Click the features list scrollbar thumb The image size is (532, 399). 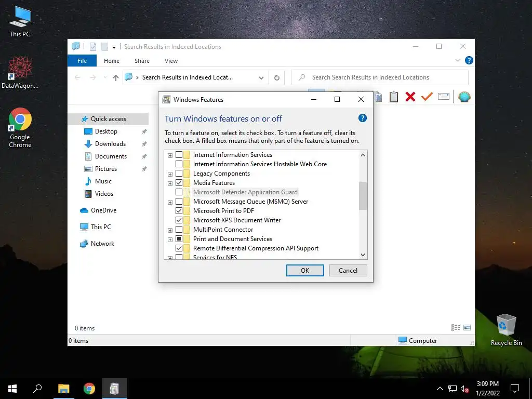[363, 196]
